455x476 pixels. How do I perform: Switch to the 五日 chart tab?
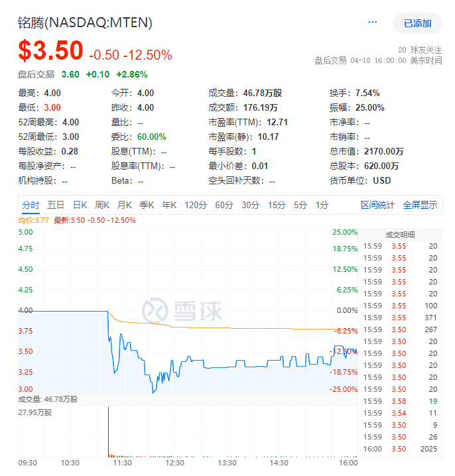56,206
